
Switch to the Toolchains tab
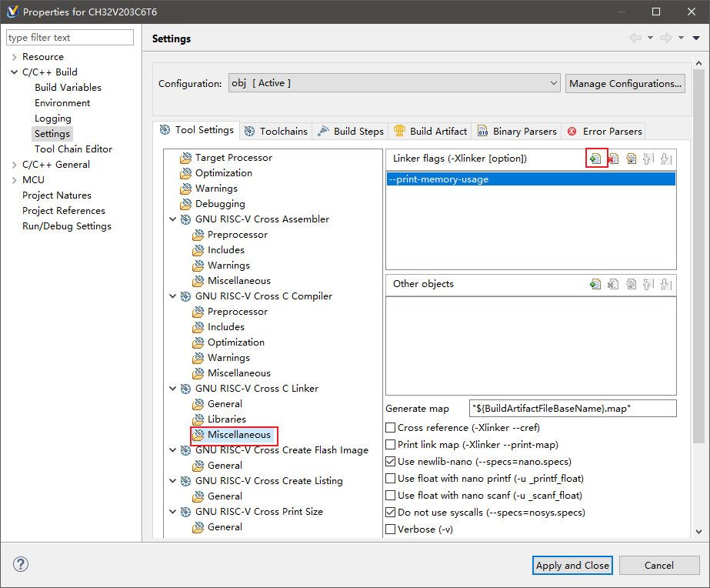[275, 132]
